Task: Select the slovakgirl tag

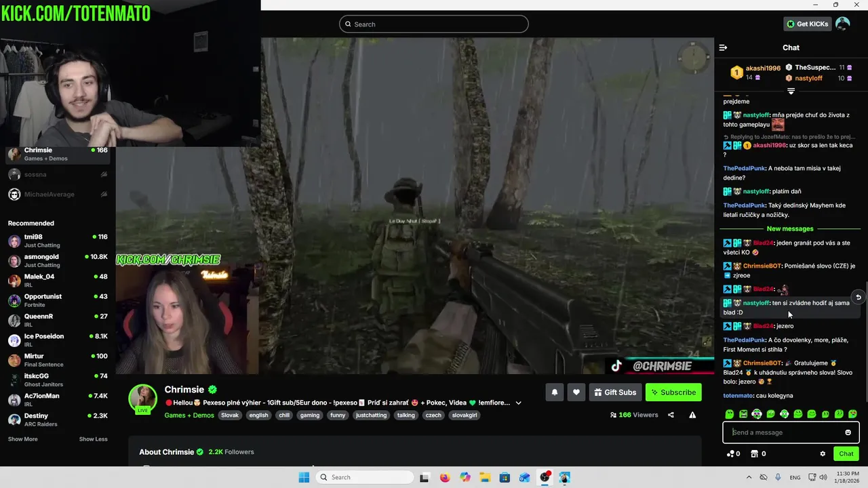Action: point(465,415)
